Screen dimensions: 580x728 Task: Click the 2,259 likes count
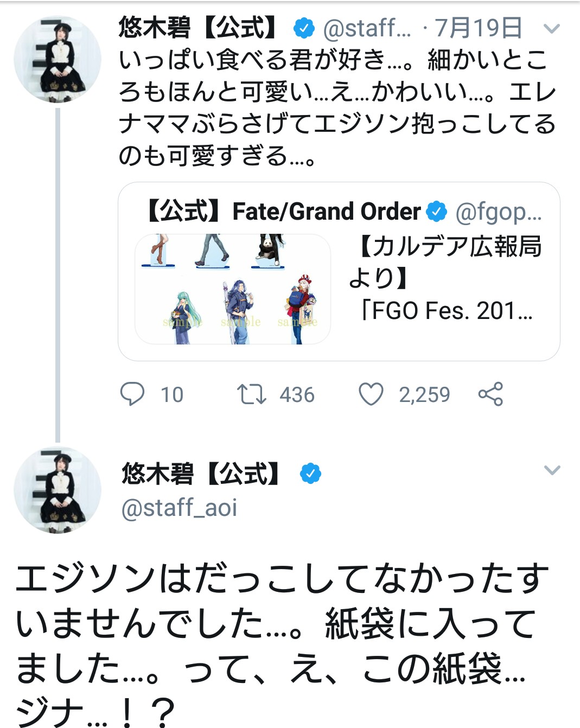pos(424,395)
